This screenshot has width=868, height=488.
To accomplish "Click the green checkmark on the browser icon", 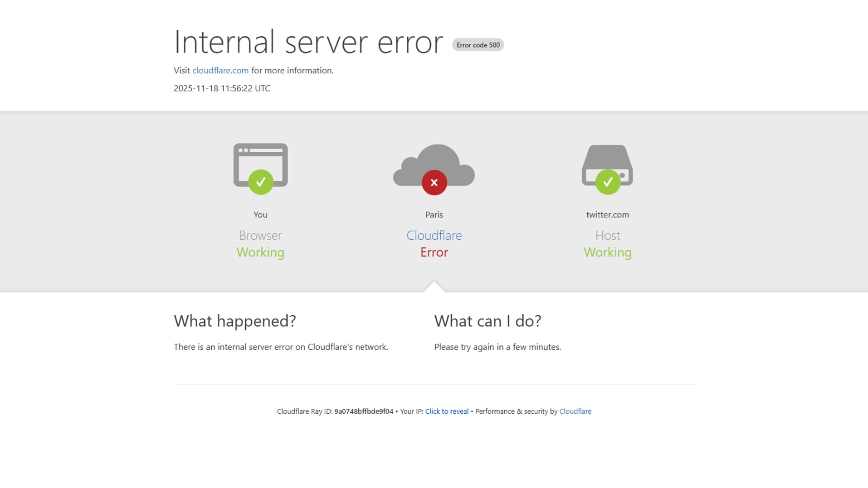I will coord(260,182).
